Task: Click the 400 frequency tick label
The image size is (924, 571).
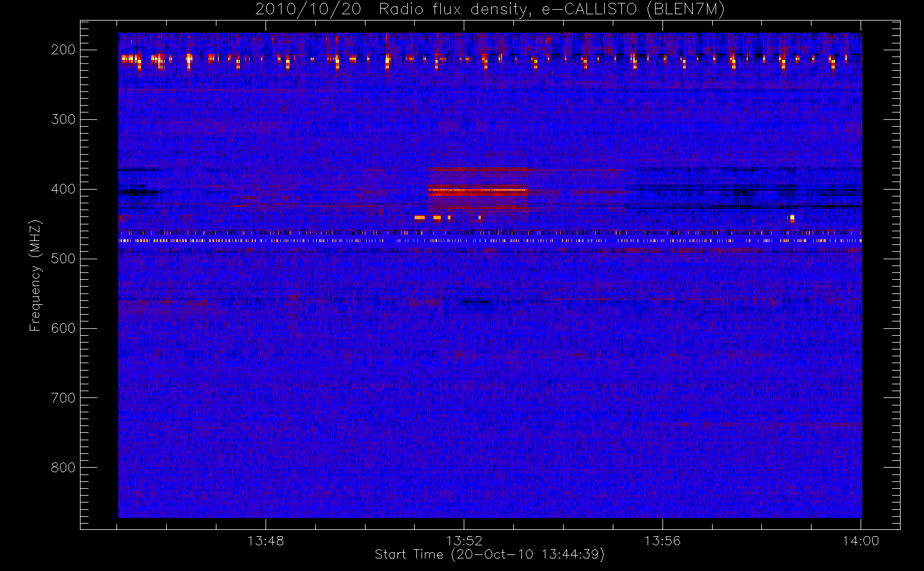Action: tap(63, 189)
